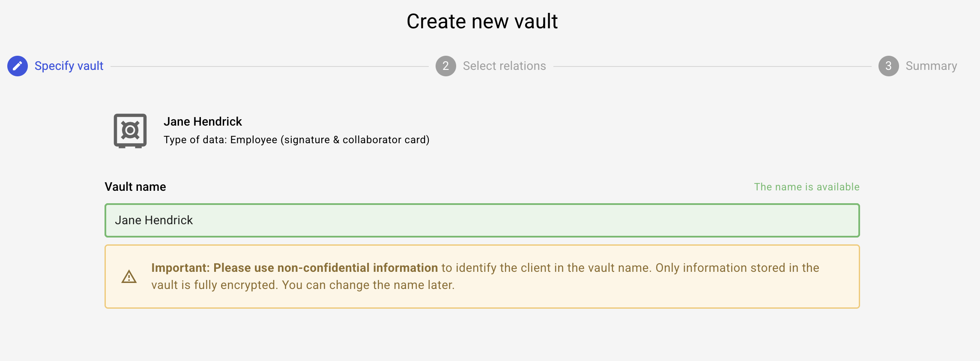Viewport: 980px width, 361px height.
Task: Click the "Important:" word in the warning
Action: tap(180, 268)
